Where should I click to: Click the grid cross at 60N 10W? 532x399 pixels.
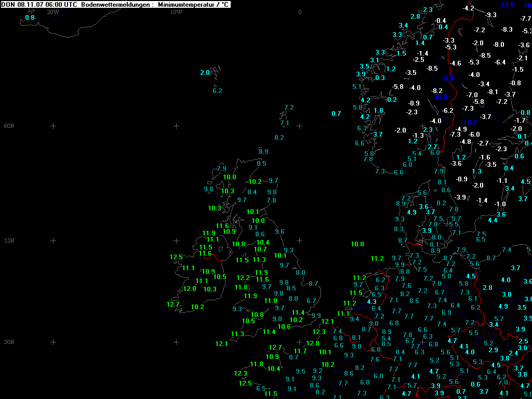pyautogui.click(x=176, y=126)
